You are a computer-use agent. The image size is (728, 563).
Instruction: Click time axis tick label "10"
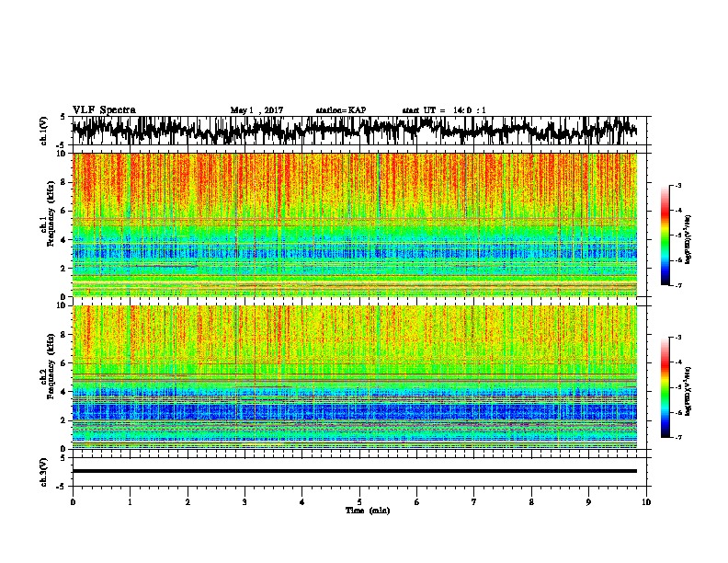click(x=646, y=502)
